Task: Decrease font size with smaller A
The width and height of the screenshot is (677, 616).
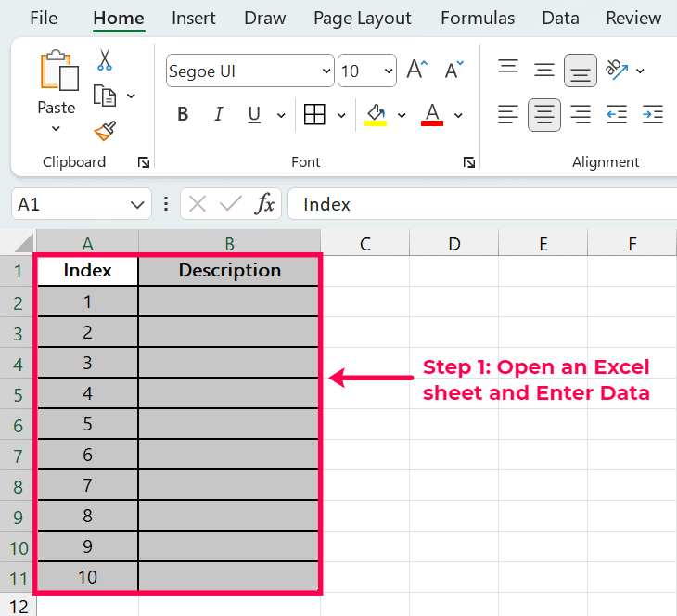Action: tap(453, 70)
